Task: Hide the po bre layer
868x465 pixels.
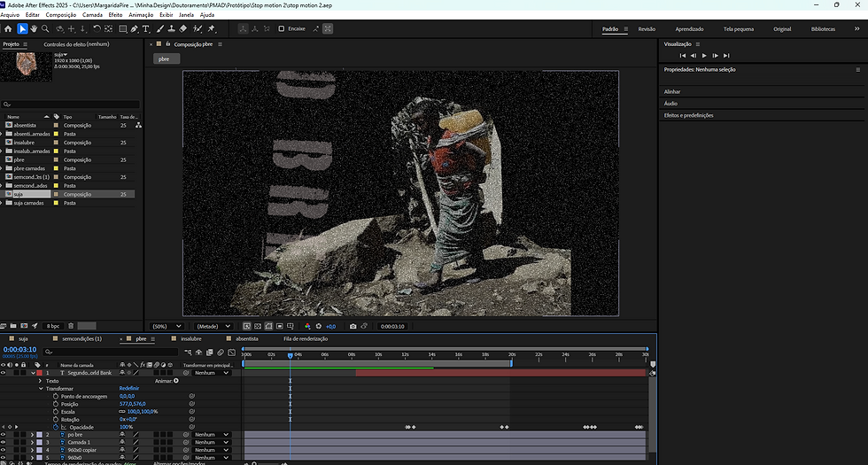Action: [x=4, y=435]
